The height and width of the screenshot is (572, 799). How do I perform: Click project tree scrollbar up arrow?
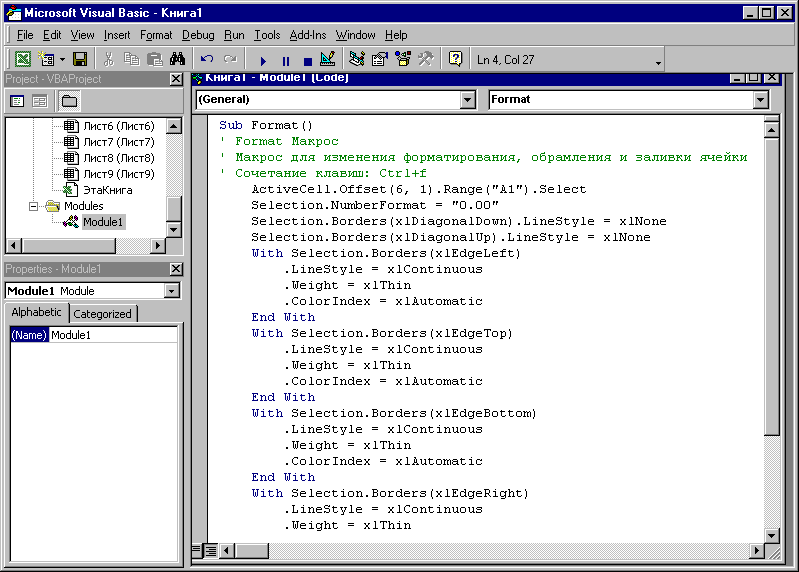tap(174, 126)
